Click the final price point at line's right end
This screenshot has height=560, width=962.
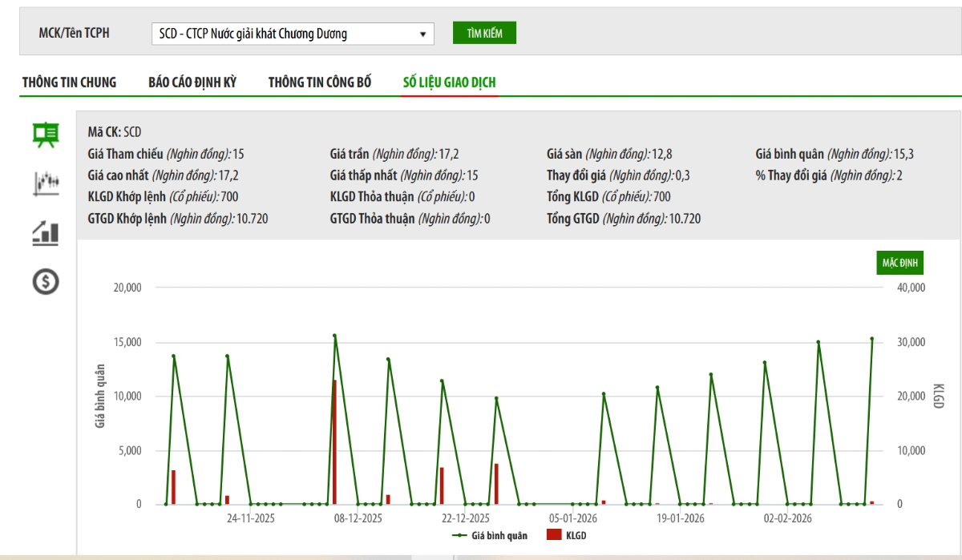pos(872,339)
